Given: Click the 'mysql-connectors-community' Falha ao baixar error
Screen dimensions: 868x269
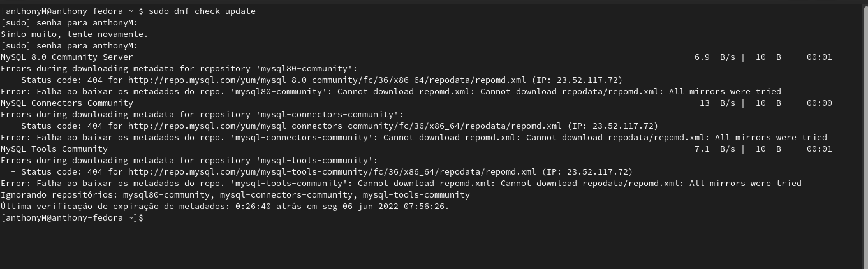Looking at the screenshot, I should [414, 138].
